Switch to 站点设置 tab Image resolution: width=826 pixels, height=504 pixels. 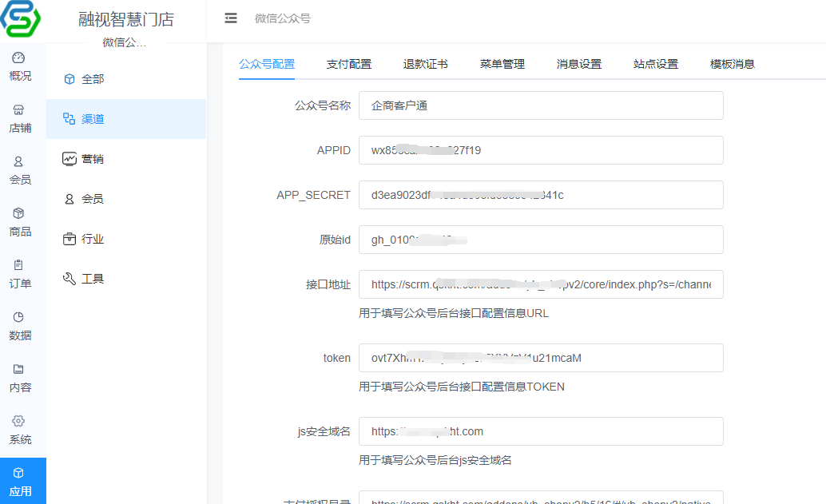(x=656, y=64)
